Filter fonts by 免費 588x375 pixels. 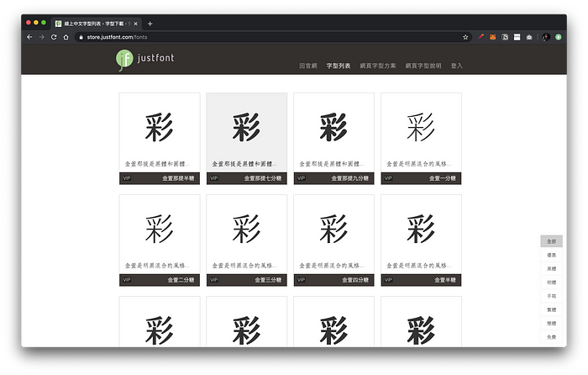551,337
